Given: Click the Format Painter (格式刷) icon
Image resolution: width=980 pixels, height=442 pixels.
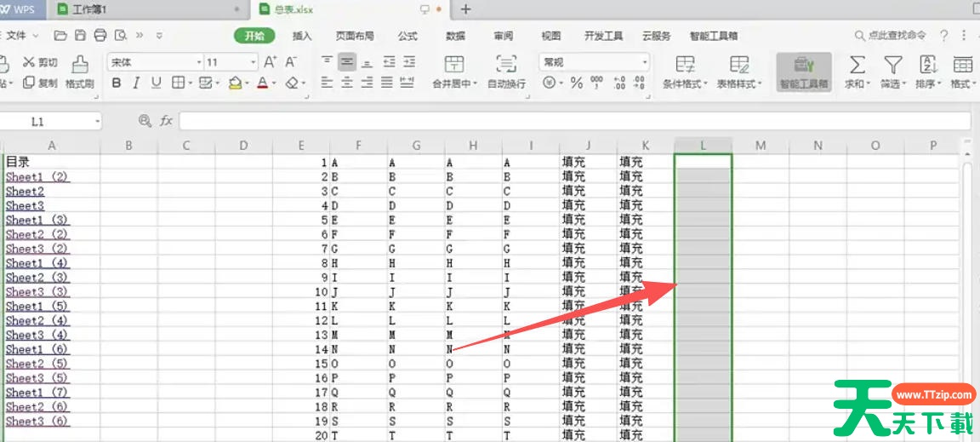Looking at the screenshot, I should point(80,65).
